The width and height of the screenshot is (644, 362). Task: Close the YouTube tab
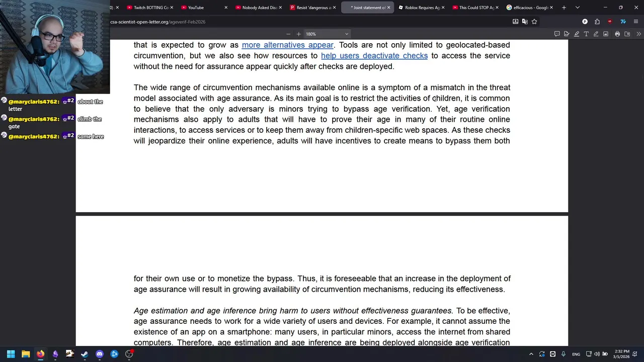225,8
